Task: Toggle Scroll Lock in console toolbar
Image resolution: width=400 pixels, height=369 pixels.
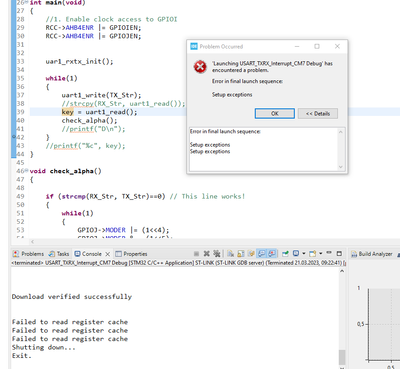Action: (241, 254)
